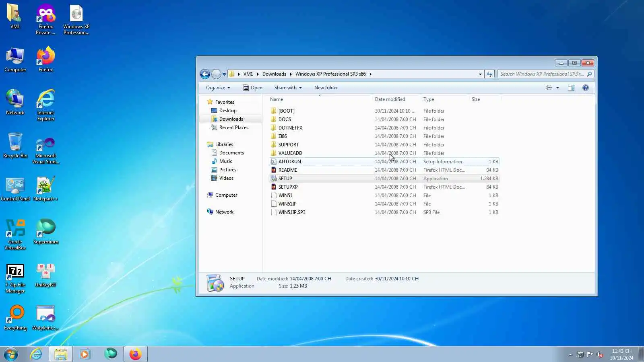Select Desktop under Favorites
The image size is (644, 362).
click(x=228, y=111)
